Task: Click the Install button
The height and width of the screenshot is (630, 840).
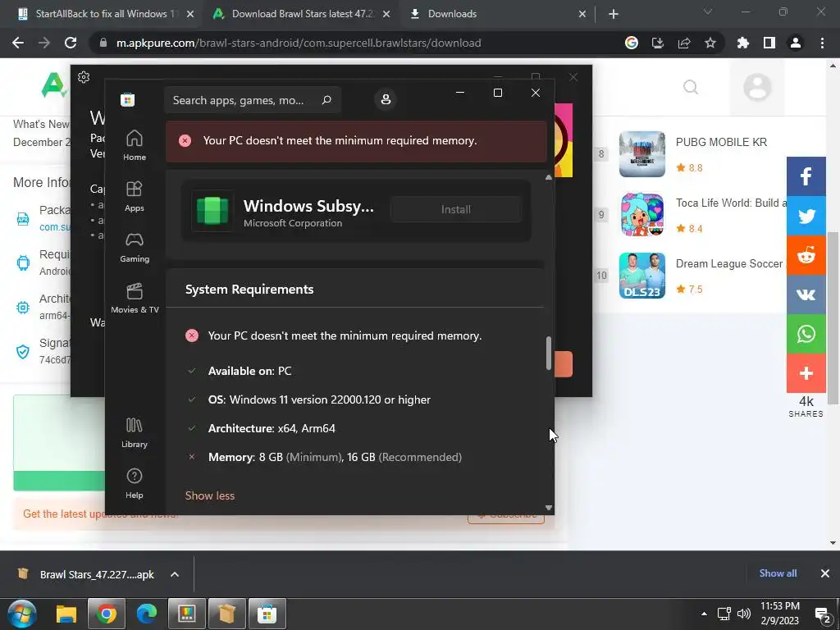Action: point(456,209)
